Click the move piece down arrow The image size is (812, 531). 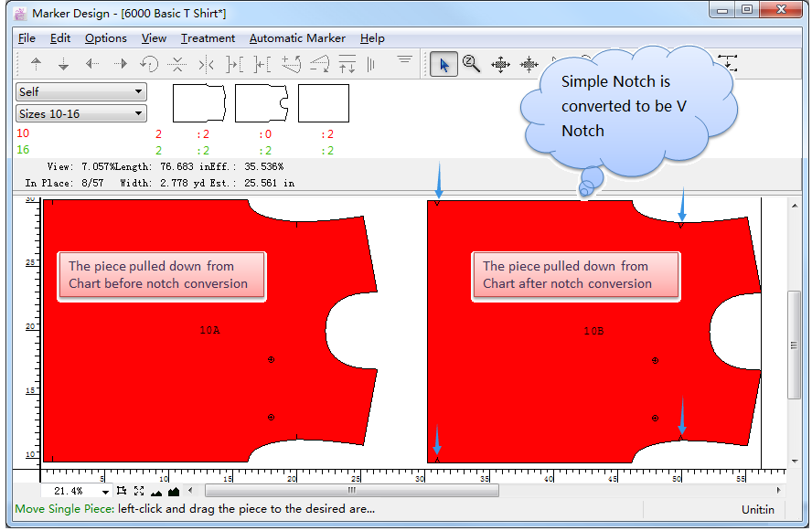(64, 64)
